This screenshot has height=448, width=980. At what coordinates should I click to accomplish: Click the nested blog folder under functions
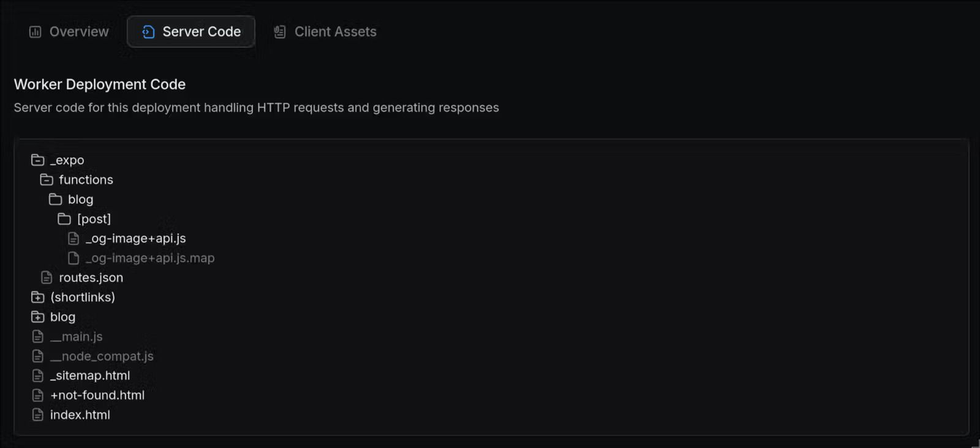80,200
